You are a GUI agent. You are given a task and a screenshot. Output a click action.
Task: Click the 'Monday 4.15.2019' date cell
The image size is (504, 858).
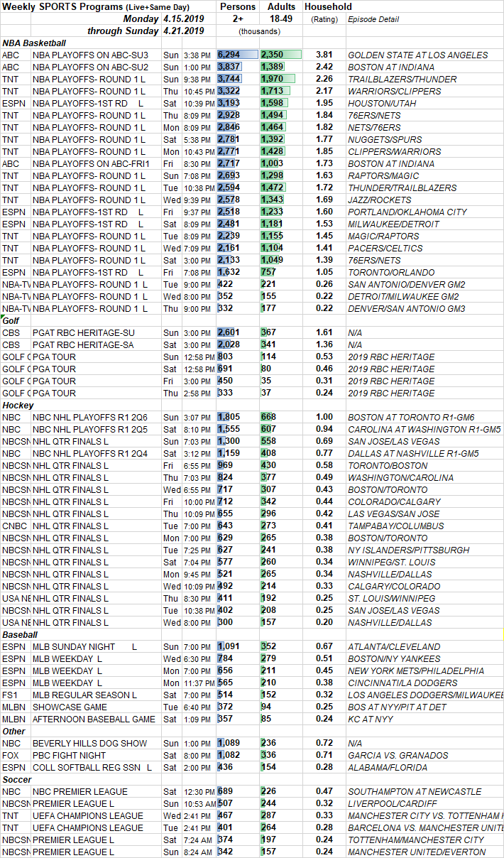point(163,18)
